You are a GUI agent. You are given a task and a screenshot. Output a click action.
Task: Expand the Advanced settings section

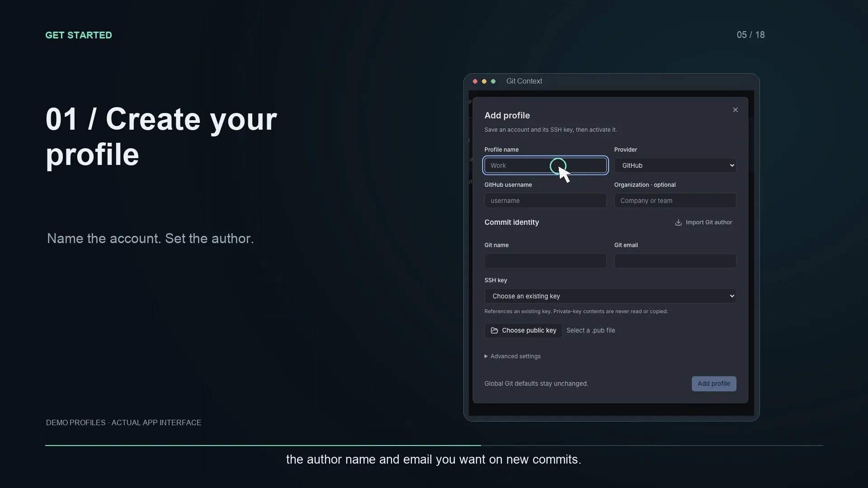coord(512,356)
